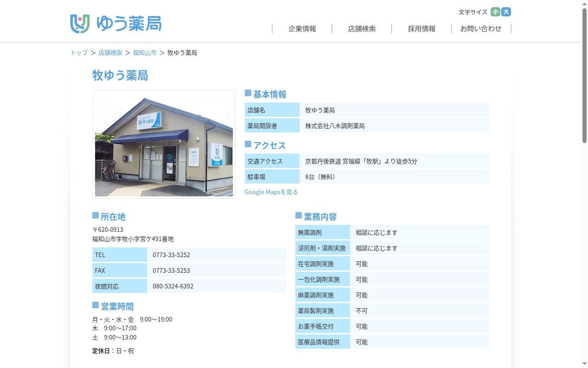
Task: Set text size to large (大)
Action: [506, 12]
